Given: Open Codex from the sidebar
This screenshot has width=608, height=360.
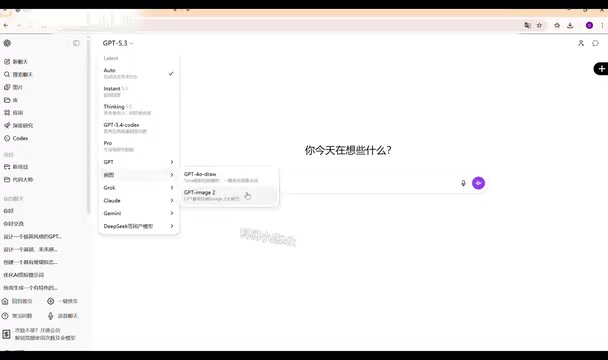Looking at the screenshot, I should pos(16,138).
